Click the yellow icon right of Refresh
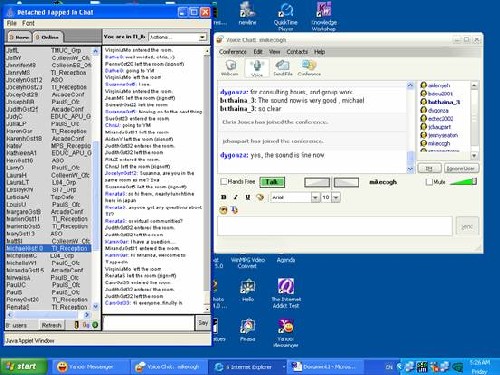Screen dimensions: 500x375 point(77,325)
